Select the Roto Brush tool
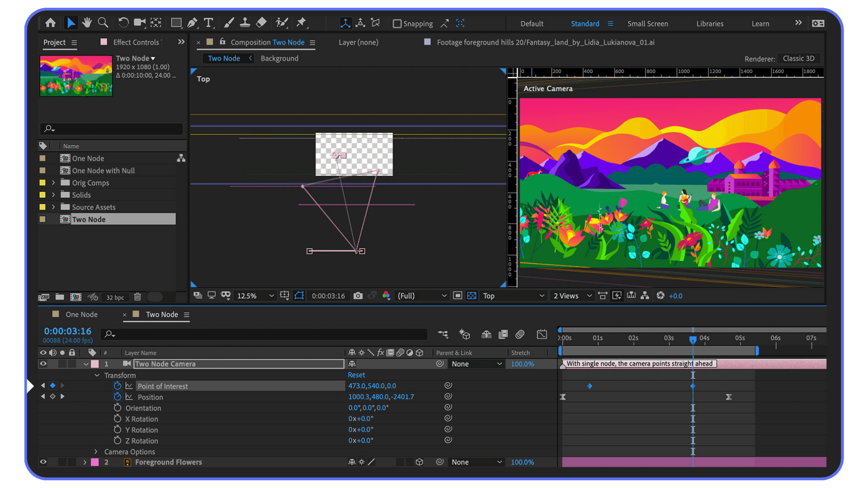 pyautogui.click(x=281, y=23)
